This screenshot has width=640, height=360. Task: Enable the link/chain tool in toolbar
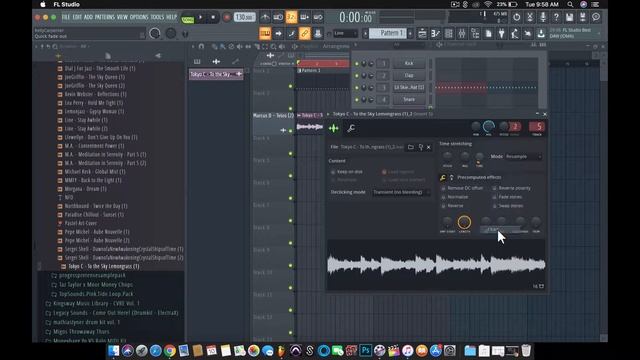click(304, 33)
